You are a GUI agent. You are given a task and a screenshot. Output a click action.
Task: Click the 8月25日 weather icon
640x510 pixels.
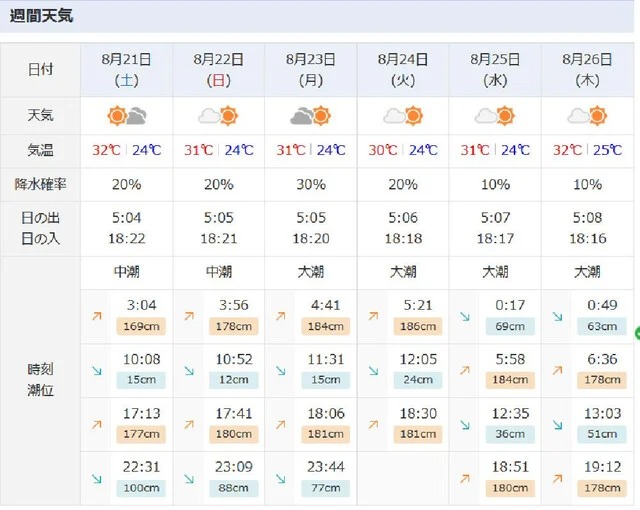pos(494,116)
